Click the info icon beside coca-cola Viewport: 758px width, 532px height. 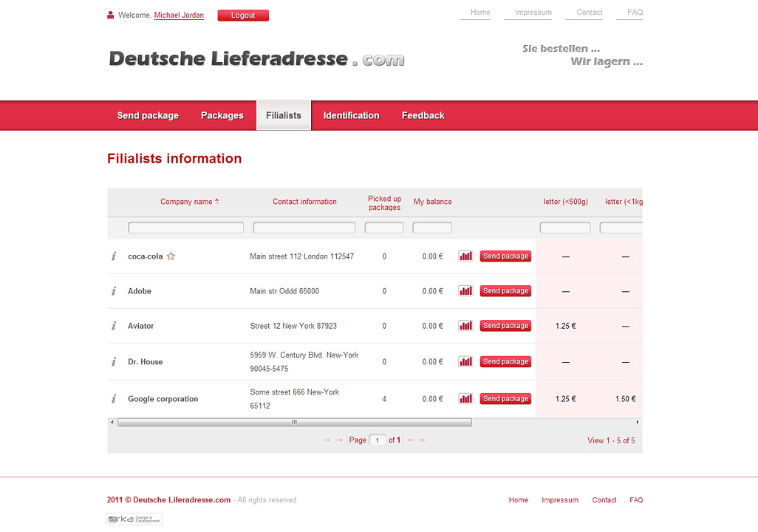(114, 256)
